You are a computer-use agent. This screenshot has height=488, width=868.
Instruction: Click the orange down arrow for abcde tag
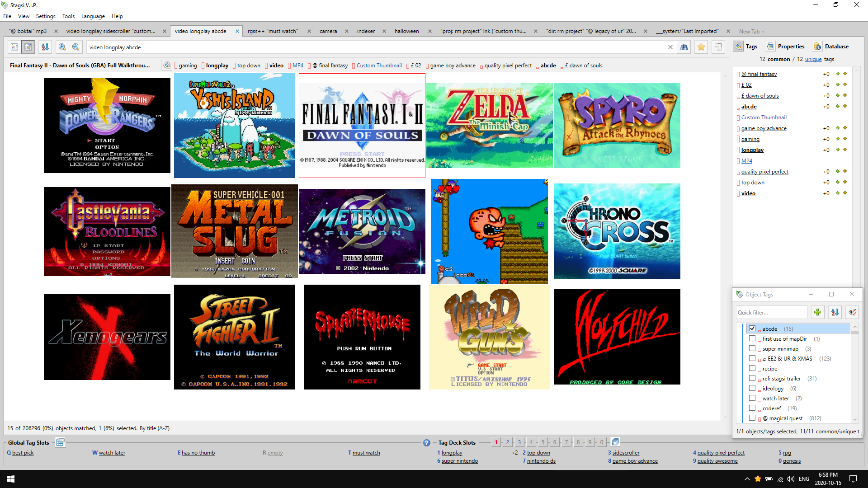844,106
